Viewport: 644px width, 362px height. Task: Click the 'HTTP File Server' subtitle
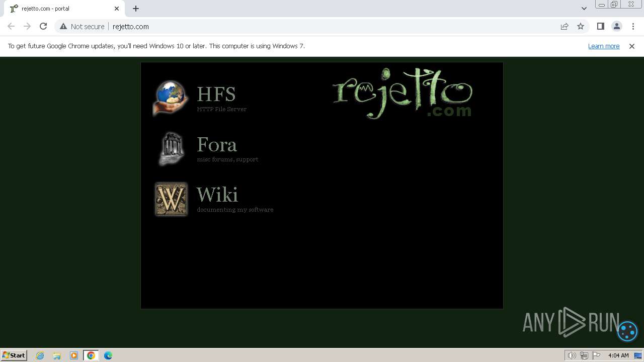pos(222,109)
